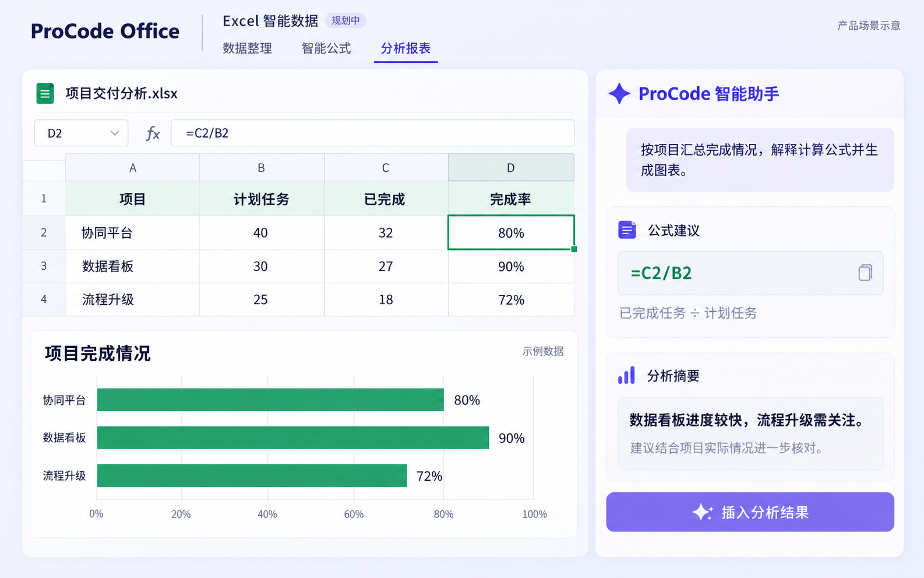Select the table cell showing 72%

(x=511, y=299)
